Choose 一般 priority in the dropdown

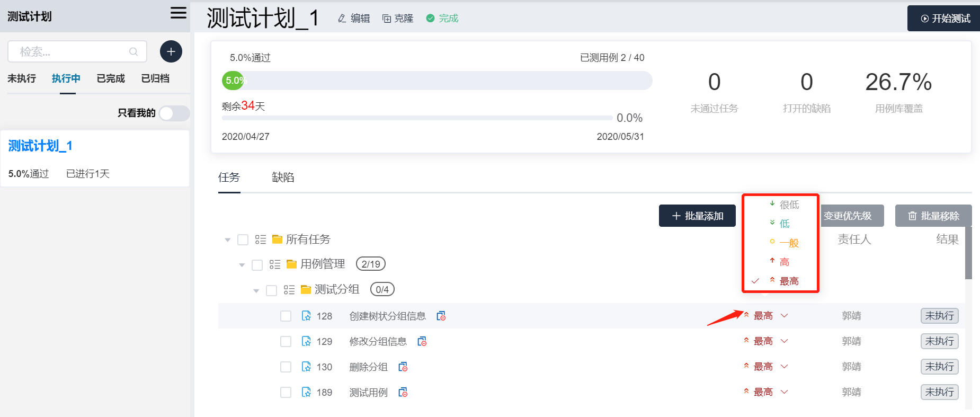click(781, 243)
